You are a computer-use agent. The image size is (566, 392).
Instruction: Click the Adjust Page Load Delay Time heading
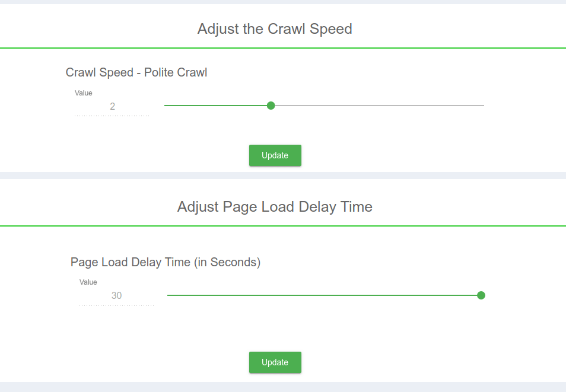[x=275, y=206]
